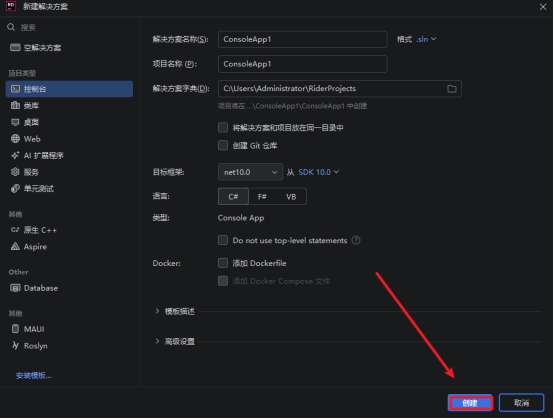554x419 pixels.
Task: Select the Console (控制台) project type icon
Action: click(x=15, y=89)
